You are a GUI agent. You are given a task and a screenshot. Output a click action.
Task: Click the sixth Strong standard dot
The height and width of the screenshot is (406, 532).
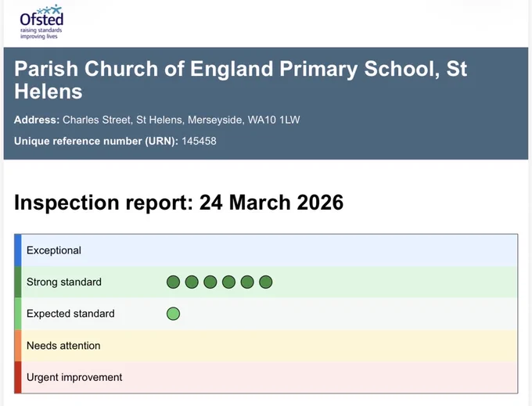tap(266, 282)
